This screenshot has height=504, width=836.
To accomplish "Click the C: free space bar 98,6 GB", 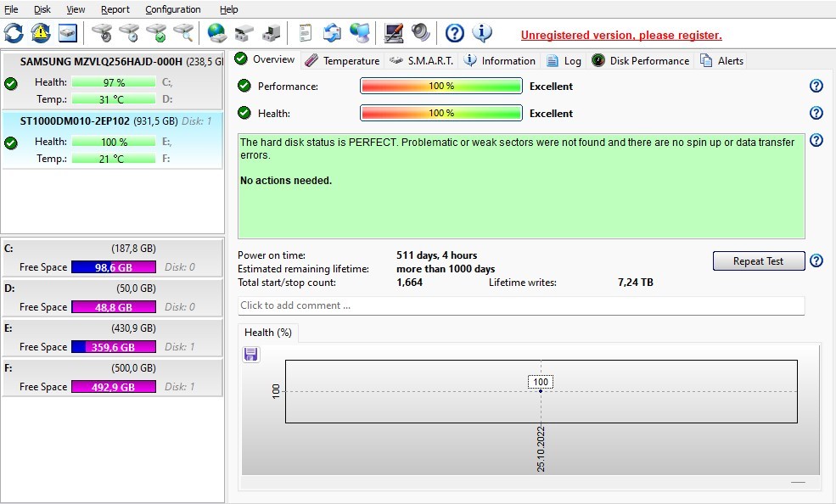I will pos(114,267).
